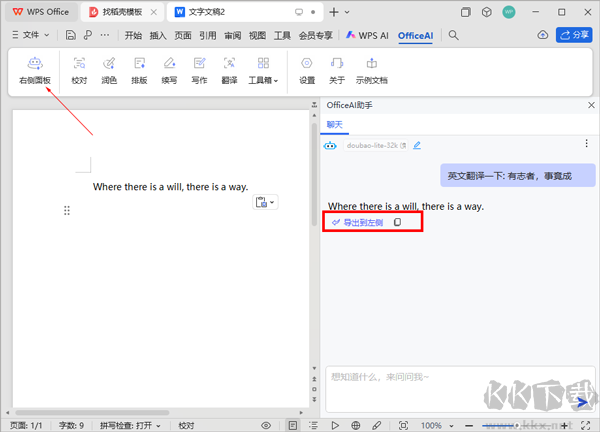
Task: Zoom out with the minus button
Action: 469,425
